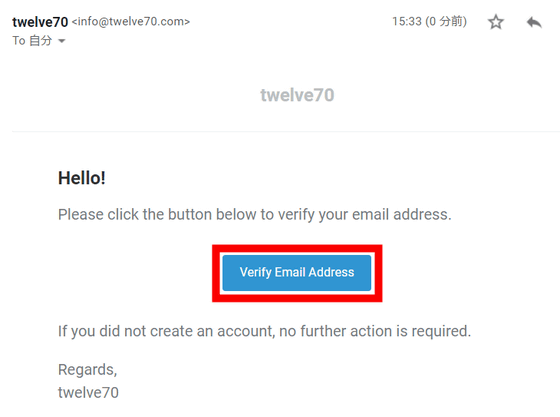Click the twelve70 signature under Regards

pyautogui.click(x=88, y=393)
